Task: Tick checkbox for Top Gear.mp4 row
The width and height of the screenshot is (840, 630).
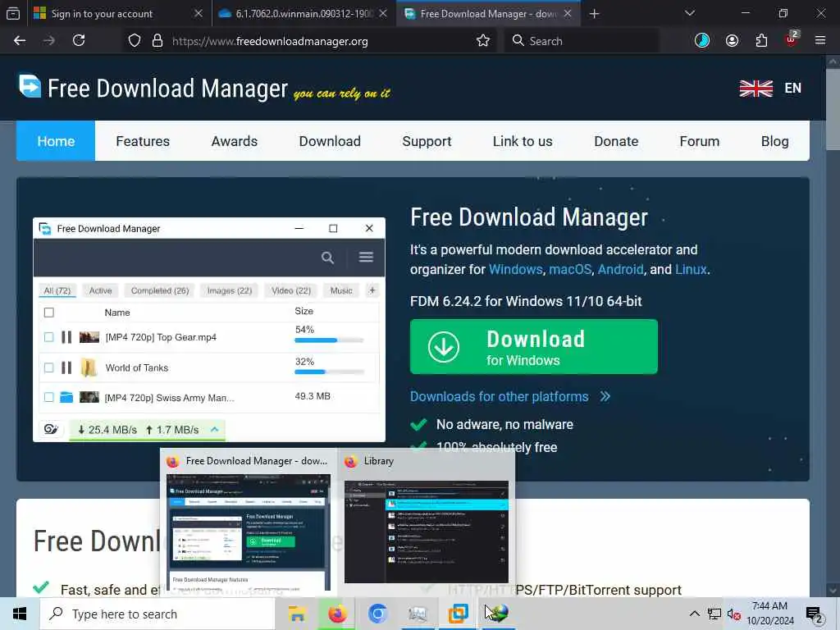Action: click(x=48, y=337)
